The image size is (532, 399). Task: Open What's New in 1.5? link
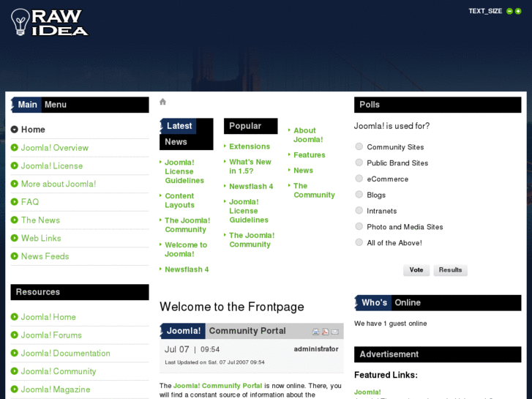tap(250, 166)
